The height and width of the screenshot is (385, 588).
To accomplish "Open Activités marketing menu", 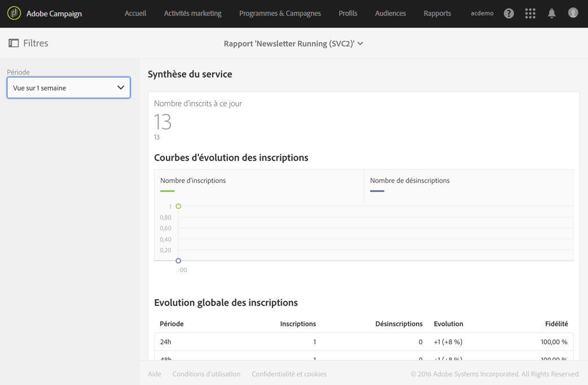I will point(192,13).
